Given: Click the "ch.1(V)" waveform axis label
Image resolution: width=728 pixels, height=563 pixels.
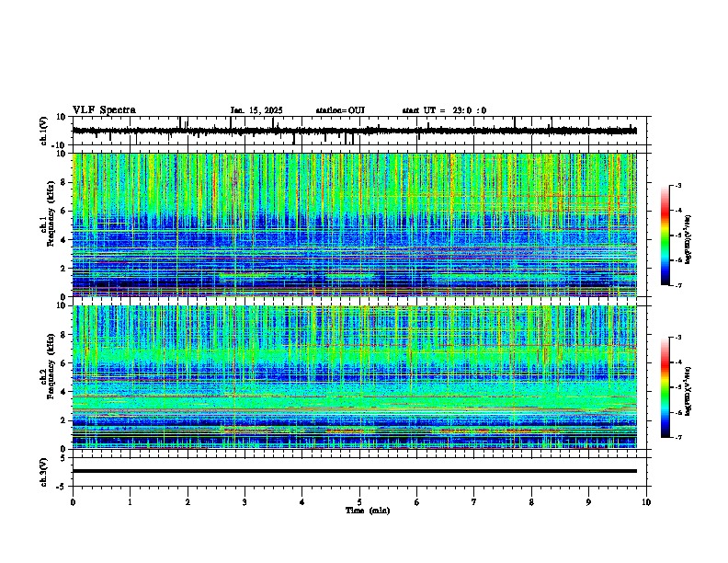Looking at the screenshot, I should 44,131.
